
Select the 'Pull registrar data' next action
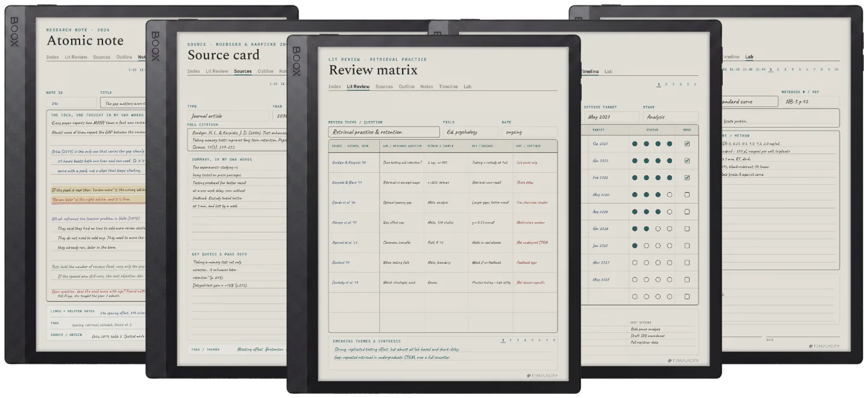coord(645,343)
